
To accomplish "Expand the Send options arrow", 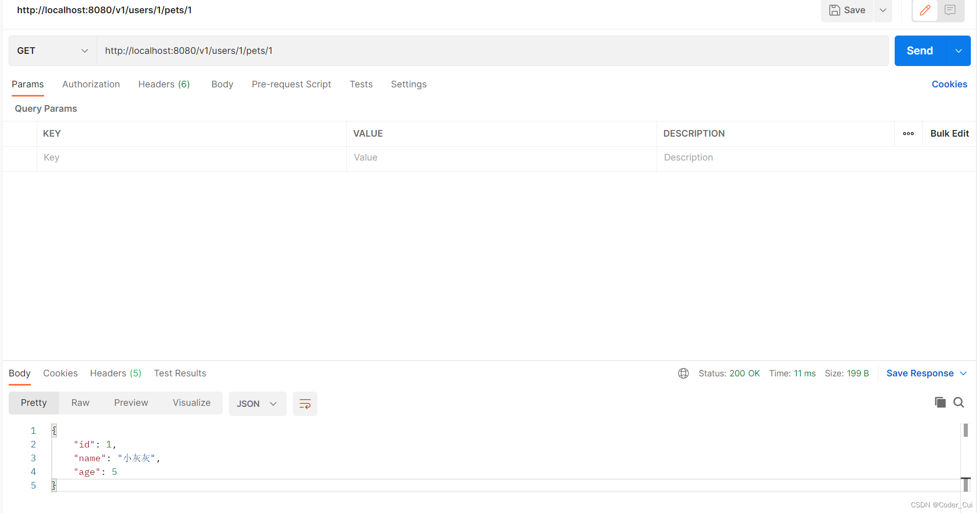I will (959, 51).
